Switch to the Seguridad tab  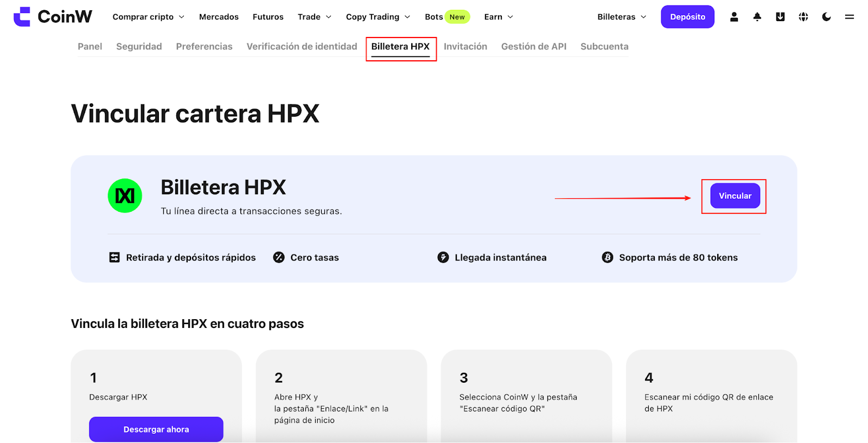(139, 47)
